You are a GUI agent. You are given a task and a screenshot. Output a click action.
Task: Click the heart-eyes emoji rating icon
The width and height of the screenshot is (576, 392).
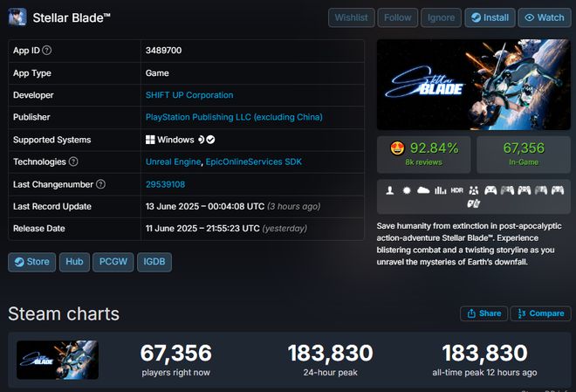(x=397, y=148)
